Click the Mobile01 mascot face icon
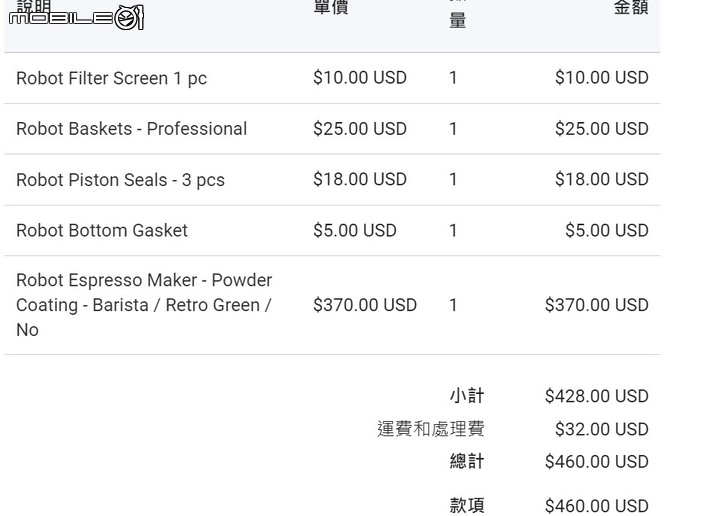The height and width of the screenshot is (516, 720). (x=129, y=18)
